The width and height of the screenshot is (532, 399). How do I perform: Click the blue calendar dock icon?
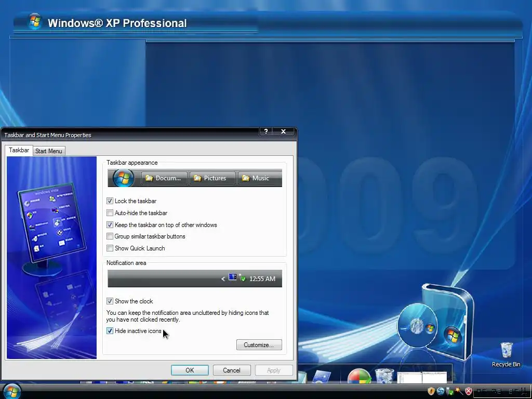click(x=322, y=377)
